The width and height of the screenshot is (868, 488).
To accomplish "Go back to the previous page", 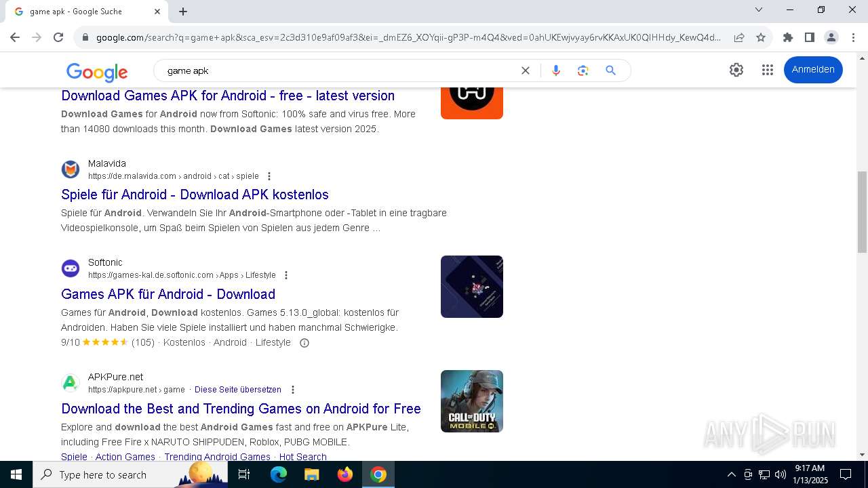I will point(15,37).
